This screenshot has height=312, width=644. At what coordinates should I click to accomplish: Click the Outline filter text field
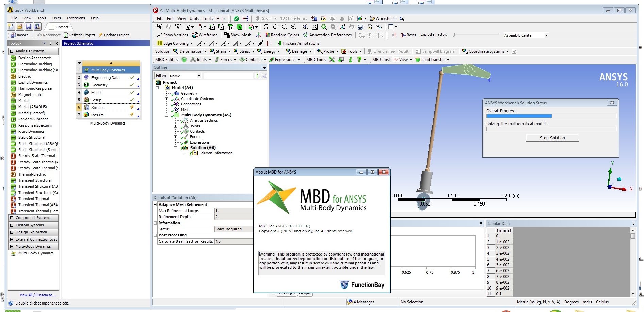pos(228,76)
